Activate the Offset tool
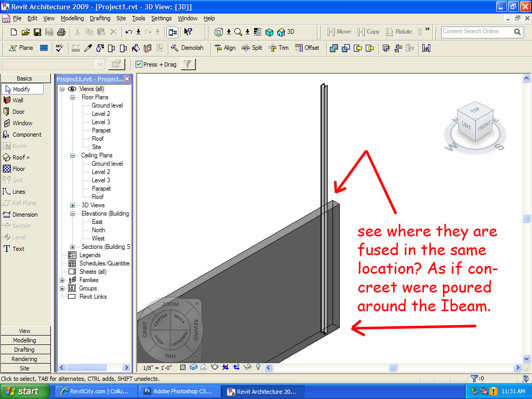Image resolution: width=532 pixels, height=399 pixels. tap(307, 48)
